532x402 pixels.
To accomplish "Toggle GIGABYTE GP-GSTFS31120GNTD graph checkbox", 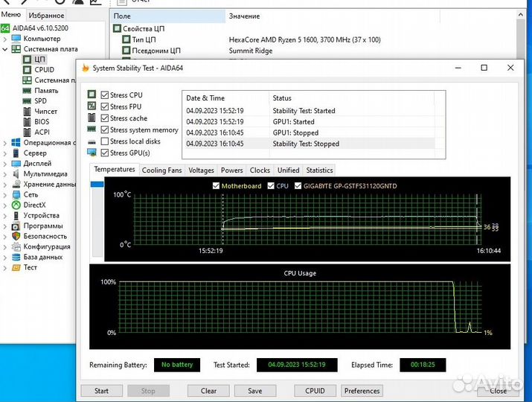I will (298, 185).
